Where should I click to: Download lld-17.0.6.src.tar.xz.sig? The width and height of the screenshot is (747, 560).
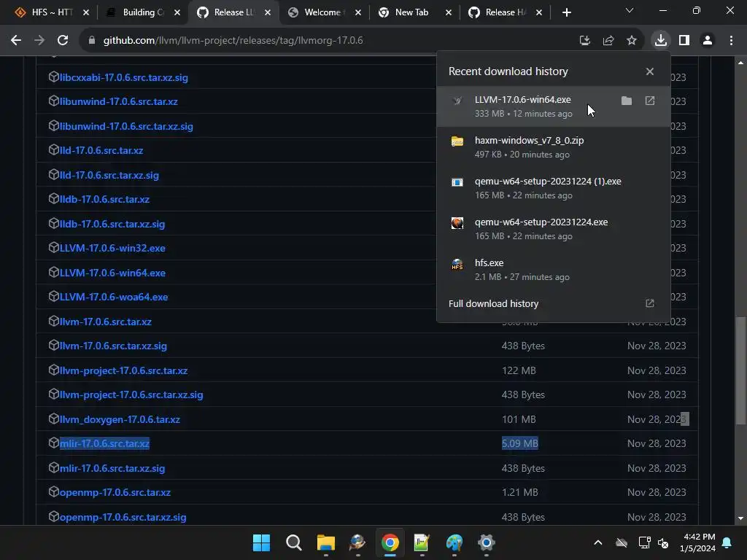pos(109,175)
